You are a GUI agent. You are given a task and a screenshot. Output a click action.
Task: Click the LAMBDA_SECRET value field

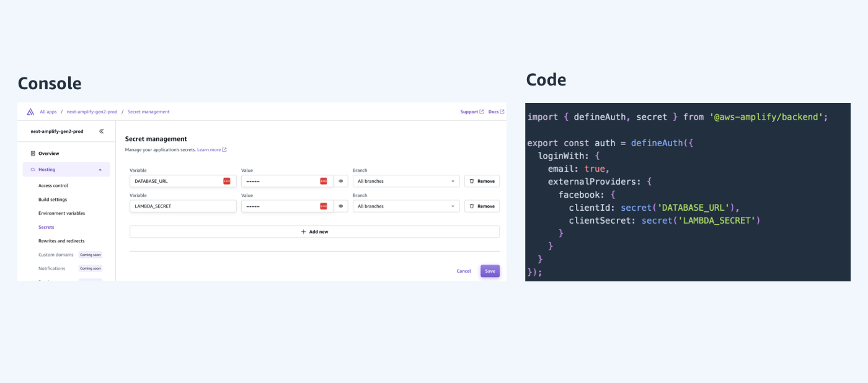click(287, 206)
